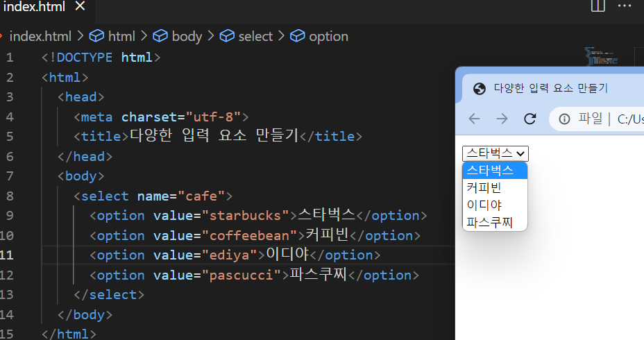Go forward in the browser

pyautogui.click(x=502, y=119)
